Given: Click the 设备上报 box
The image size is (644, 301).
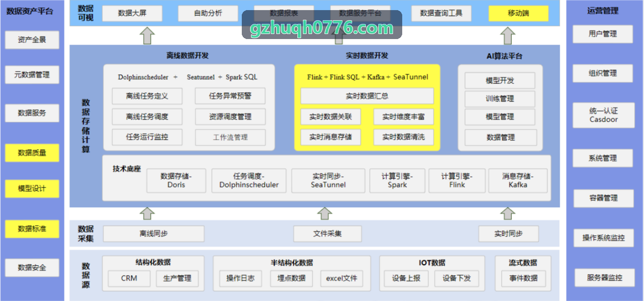Looking at the screenshot, I should 406,278.
